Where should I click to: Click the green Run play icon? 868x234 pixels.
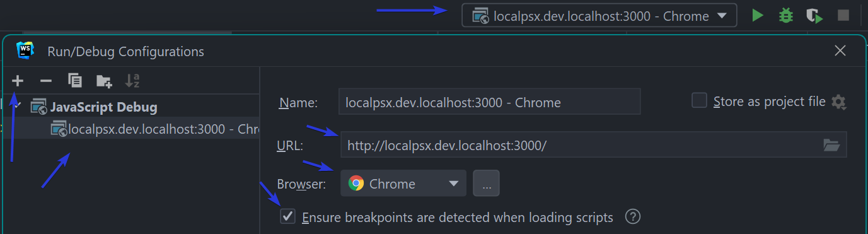tap(758, 16)
